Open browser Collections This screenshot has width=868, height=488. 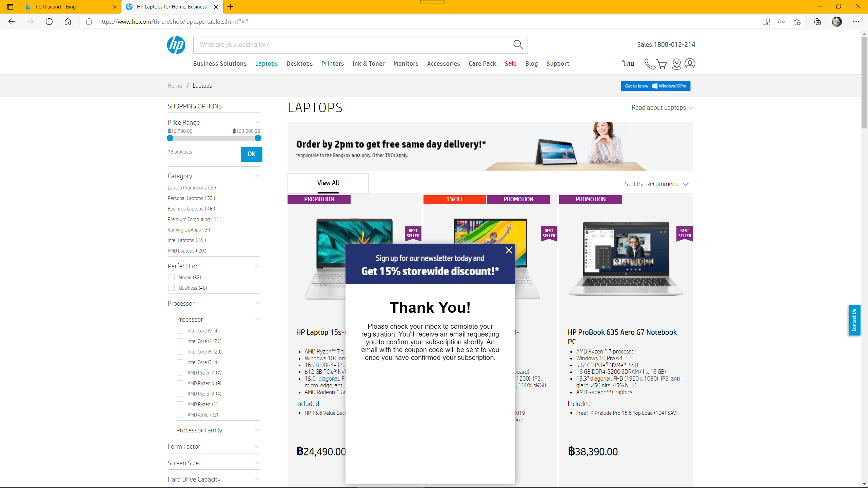[x=817, y=22]
